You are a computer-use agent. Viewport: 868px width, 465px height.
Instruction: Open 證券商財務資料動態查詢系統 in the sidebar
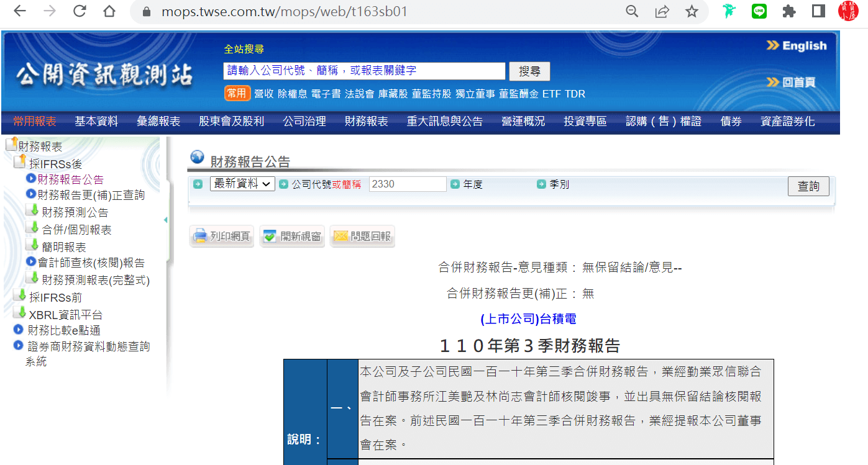point(88,353)
